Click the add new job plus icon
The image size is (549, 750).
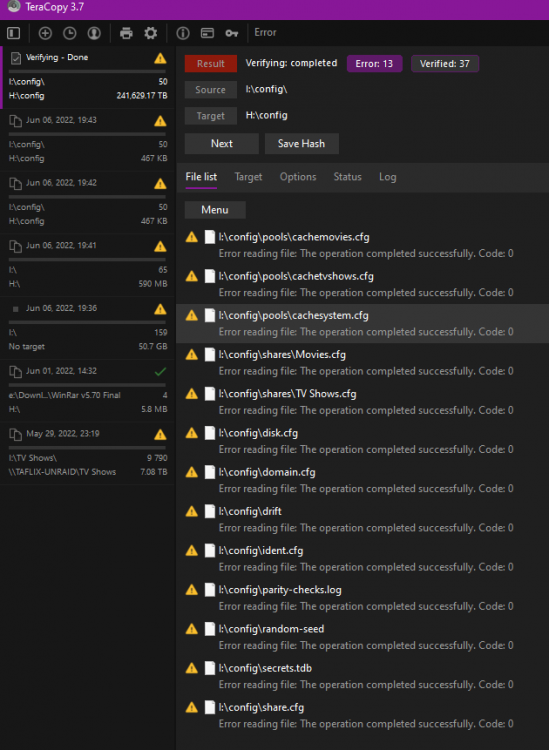pyautogui.click(x=45, y=33)
